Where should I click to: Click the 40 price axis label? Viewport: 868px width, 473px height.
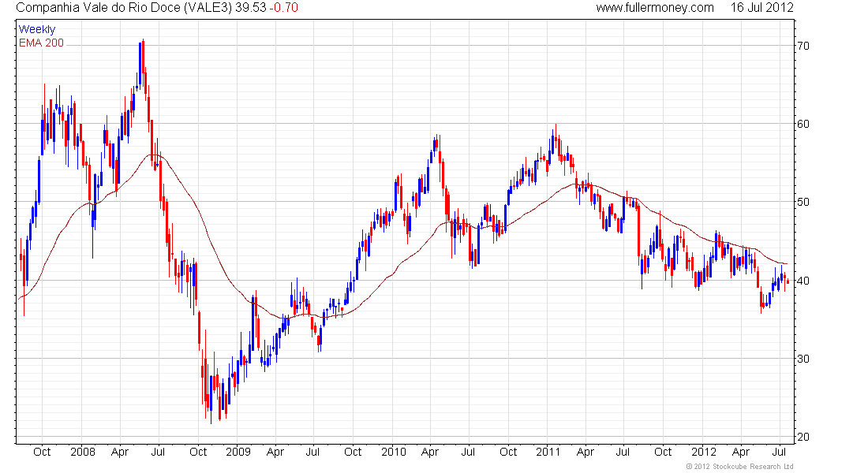click(x=803, y=281)
